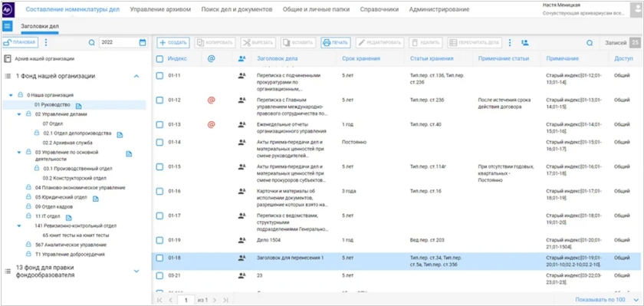Click the lock icon before 09 Отдел кадров
The width and height of the screenshot is (644, 306).
28,206
